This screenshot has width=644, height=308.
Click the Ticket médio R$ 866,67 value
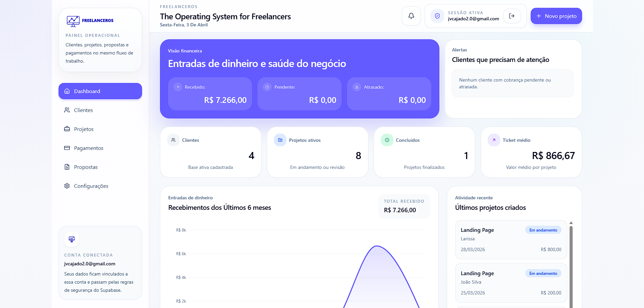(x=553, y=156)
